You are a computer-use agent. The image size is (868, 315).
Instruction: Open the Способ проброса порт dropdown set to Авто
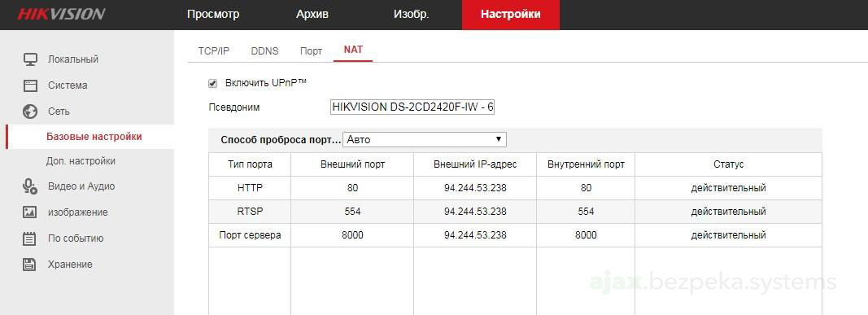(425, 139)
